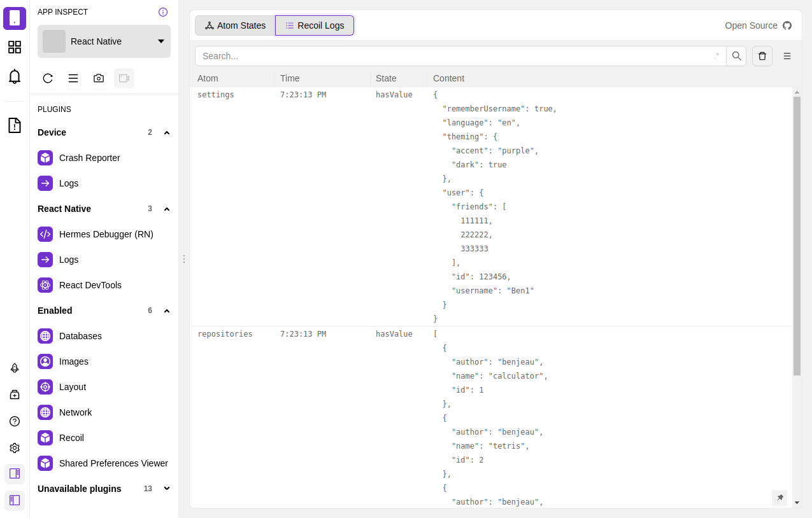Click the "username": "Ben1" line
This screenshot has height=518, width=812.
(x=493, y=291)
